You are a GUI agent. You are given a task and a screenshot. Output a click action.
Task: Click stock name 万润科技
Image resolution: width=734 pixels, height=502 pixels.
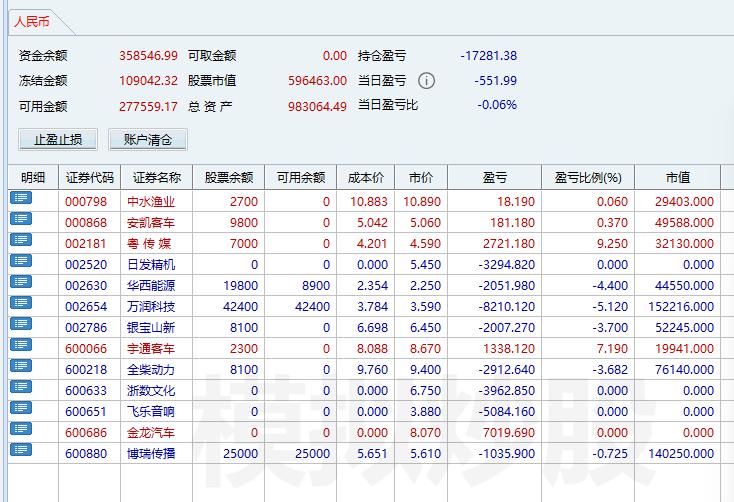click(x=151, y=307)
